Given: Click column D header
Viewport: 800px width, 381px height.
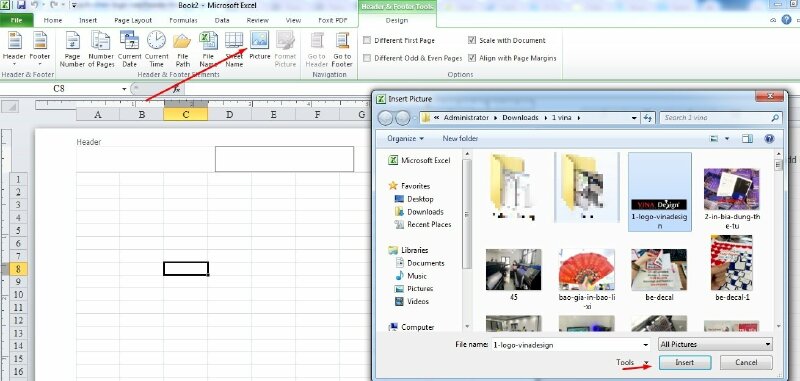Looking at the screenshot, I should click(x=230, y=115).
